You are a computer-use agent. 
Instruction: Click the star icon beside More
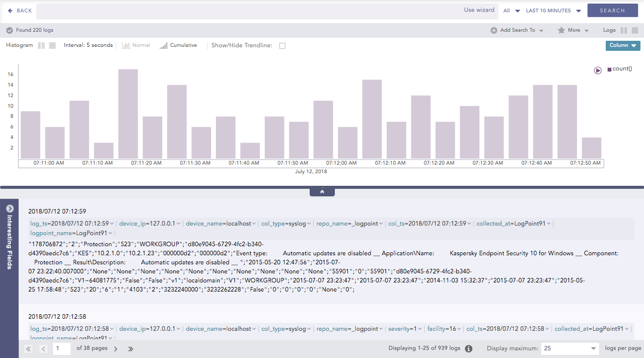click(561, 30)
